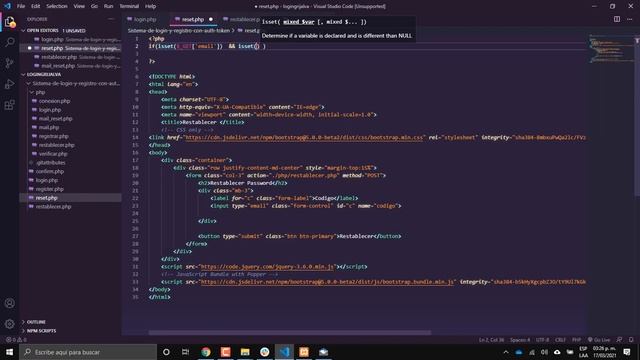This screenshot has height=360, width=640.
Task: Open File Explorer from the taskbar
Action: [245, 352]
